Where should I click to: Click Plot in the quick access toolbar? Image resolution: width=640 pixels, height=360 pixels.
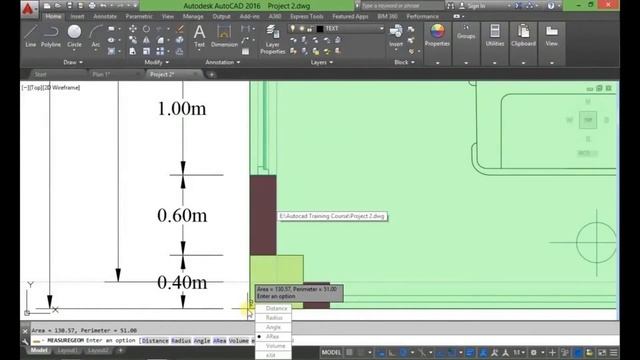pyautogui.click(x=92, y=6)
